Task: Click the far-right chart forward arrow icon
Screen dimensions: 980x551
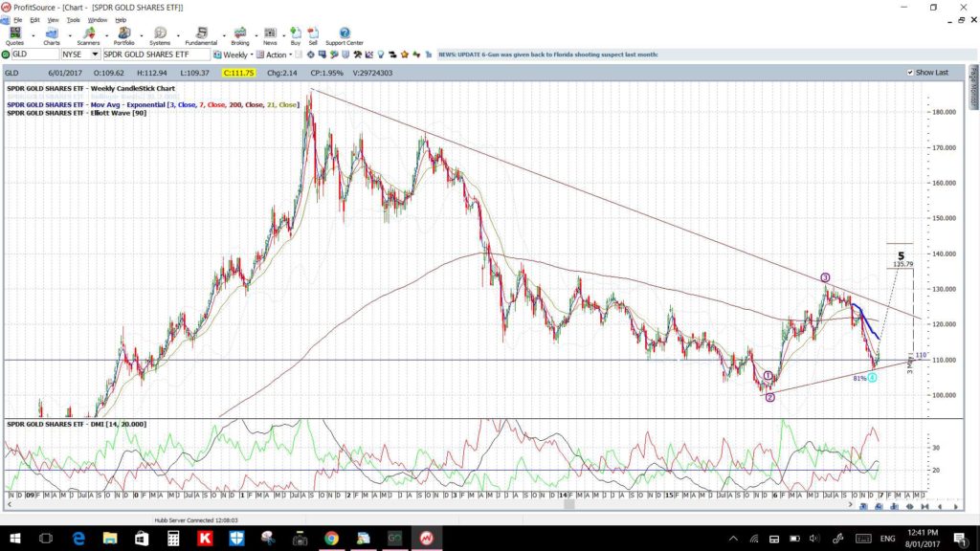Action: 956,507
